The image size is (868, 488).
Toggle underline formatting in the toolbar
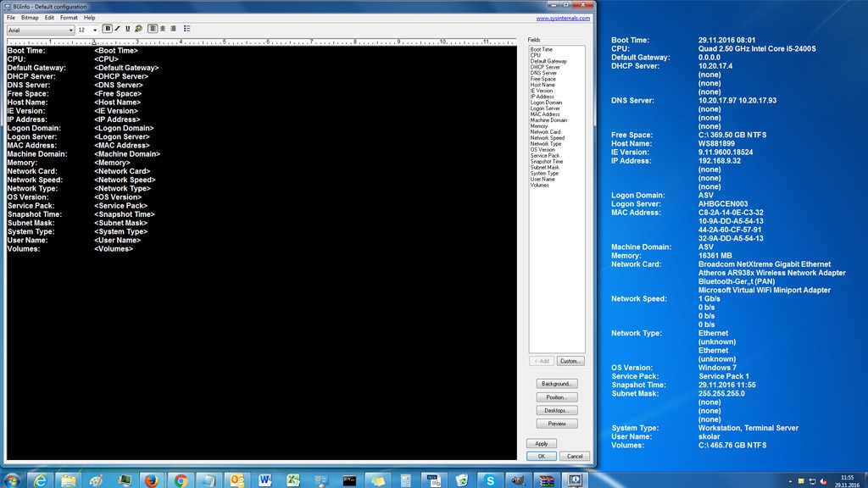(128, 29)
